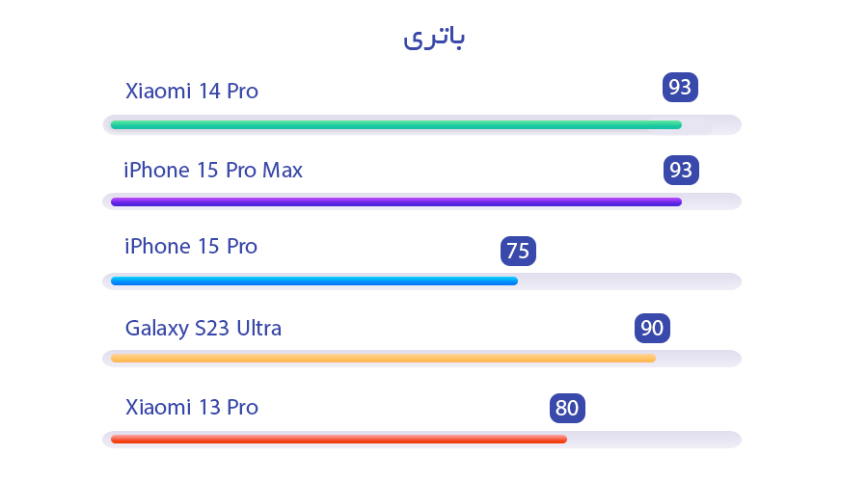868x482 pixels.
Task: Select the iPhone 15 Pro Max label
Action: click(213, 171)
